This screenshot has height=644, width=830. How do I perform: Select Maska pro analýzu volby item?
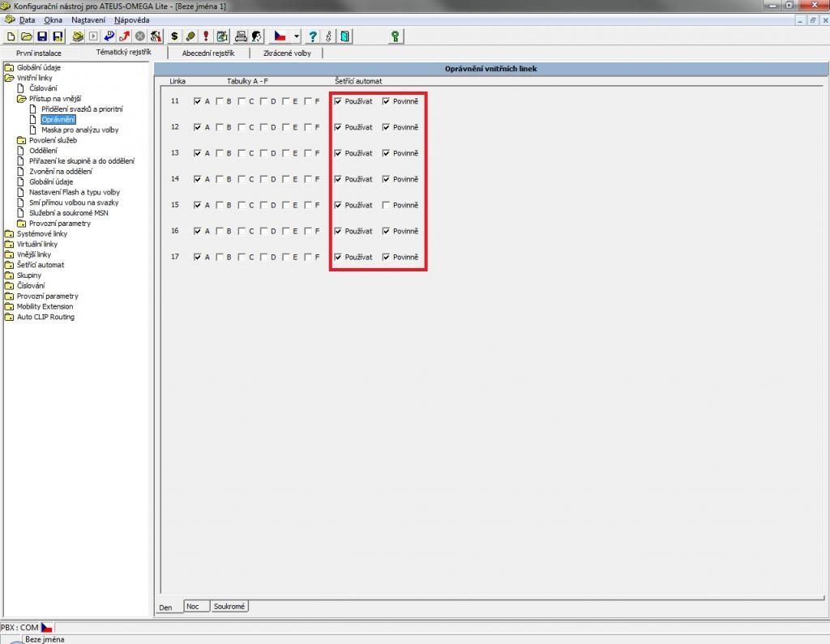79,130
